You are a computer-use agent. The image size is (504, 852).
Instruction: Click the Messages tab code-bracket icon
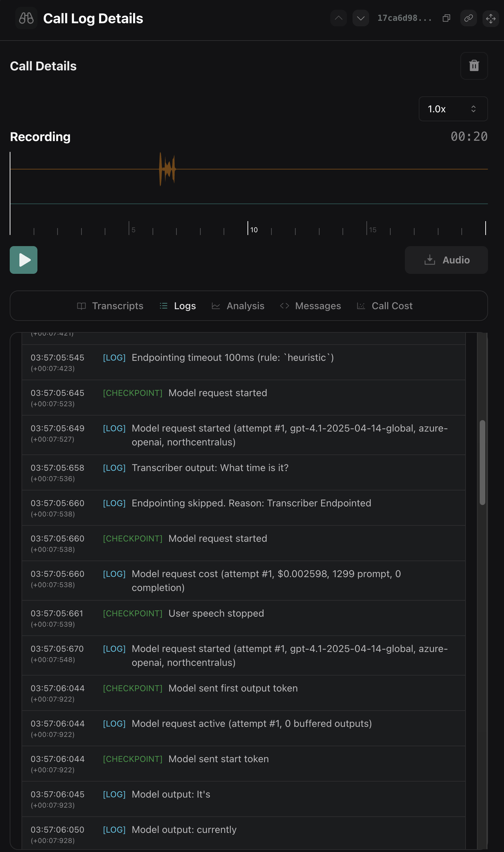[285, 306]
